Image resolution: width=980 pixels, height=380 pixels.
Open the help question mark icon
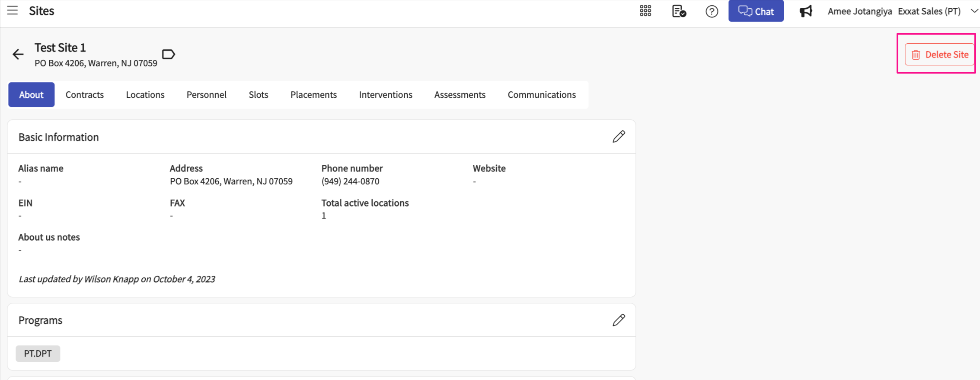click(712, 11)
